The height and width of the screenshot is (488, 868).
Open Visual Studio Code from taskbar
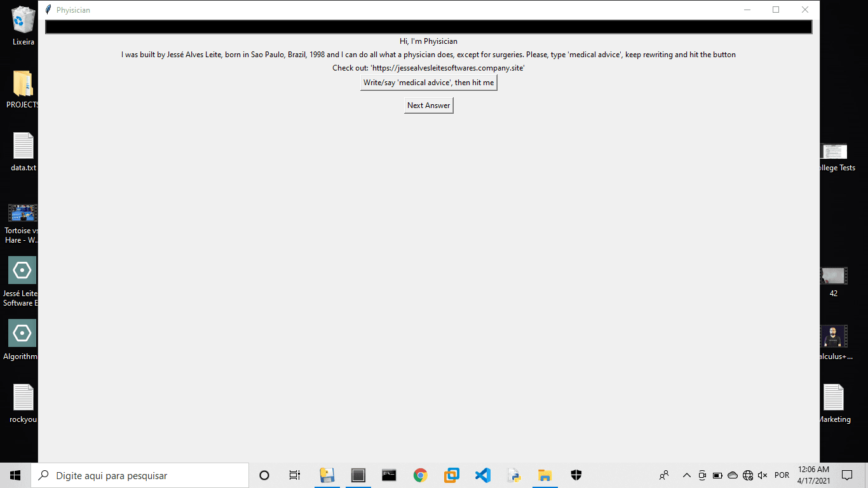[x=482, y=475]
